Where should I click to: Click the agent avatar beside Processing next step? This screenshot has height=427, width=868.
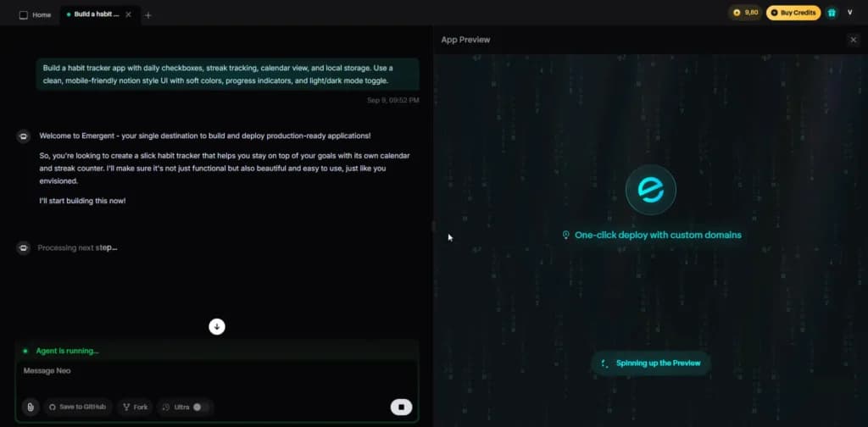[x=23, y=247]
